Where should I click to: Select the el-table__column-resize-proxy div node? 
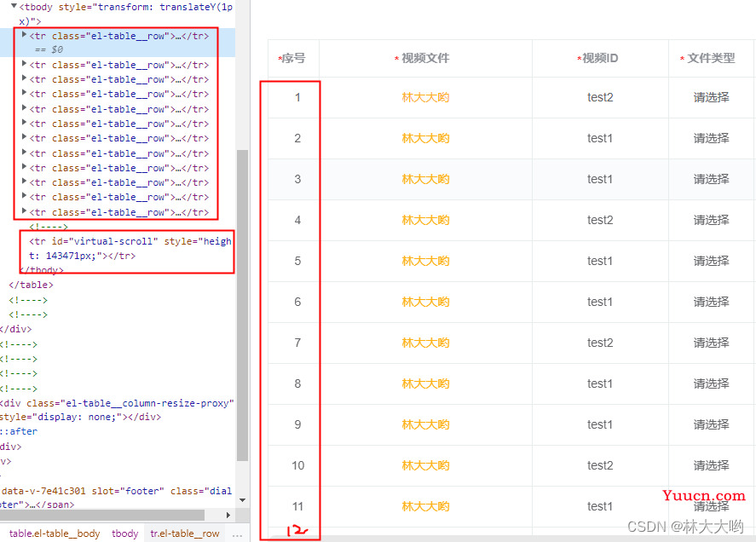coord(117,410)
